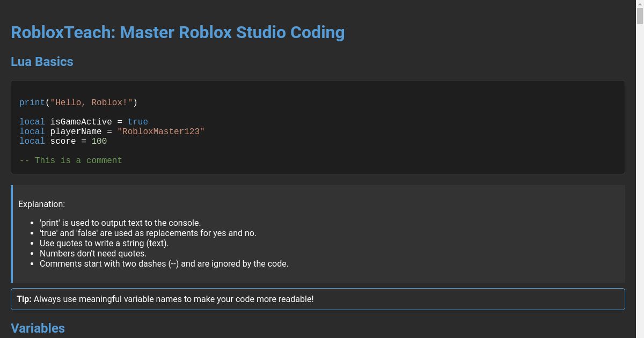Click the Variables section heading
The height and width of the screenshot is (338, 644).
[x=38, y=328]
